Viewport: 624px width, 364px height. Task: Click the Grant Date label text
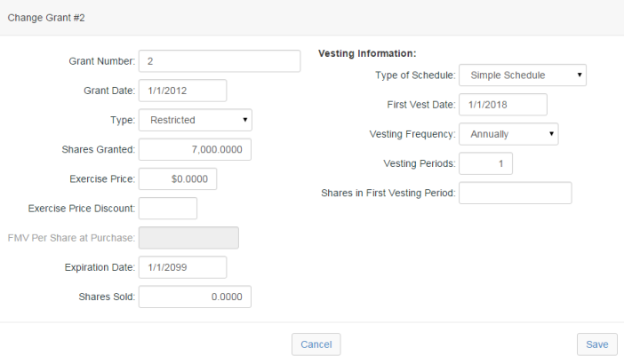[109, 91]
